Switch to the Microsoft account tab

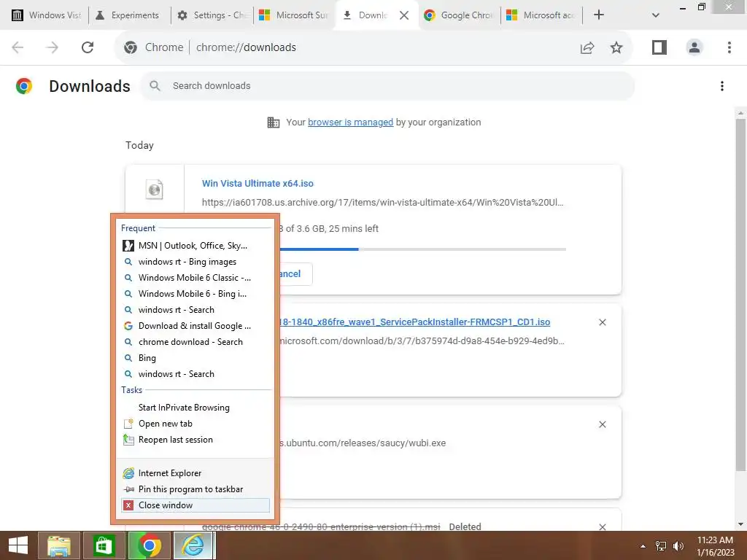click(x=542, y=15)
